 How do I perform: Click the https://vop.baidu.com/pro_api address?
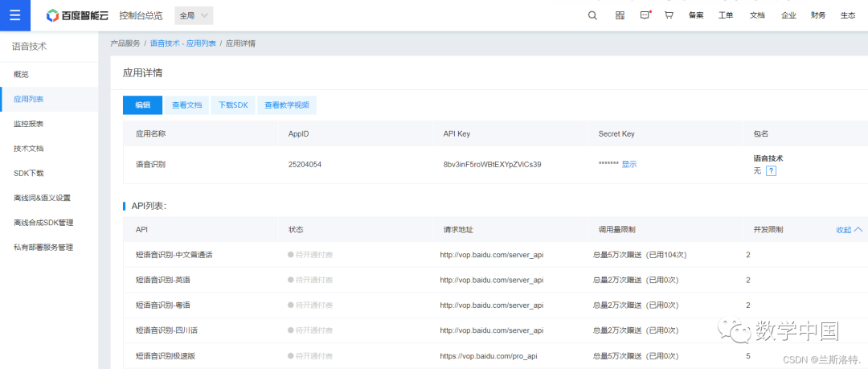click(x=489, y=356)
